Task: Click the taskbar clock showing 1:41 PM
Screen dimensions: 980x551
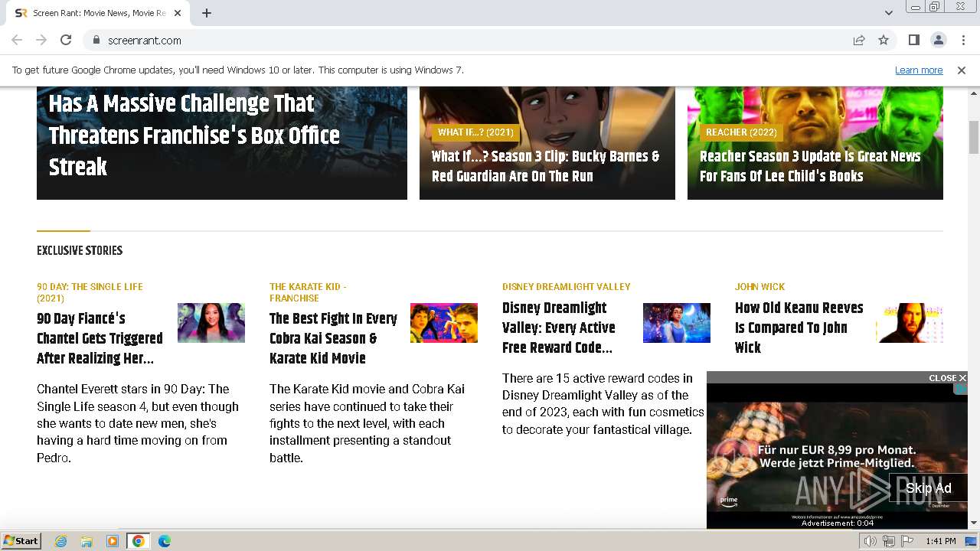Action: 941,541
